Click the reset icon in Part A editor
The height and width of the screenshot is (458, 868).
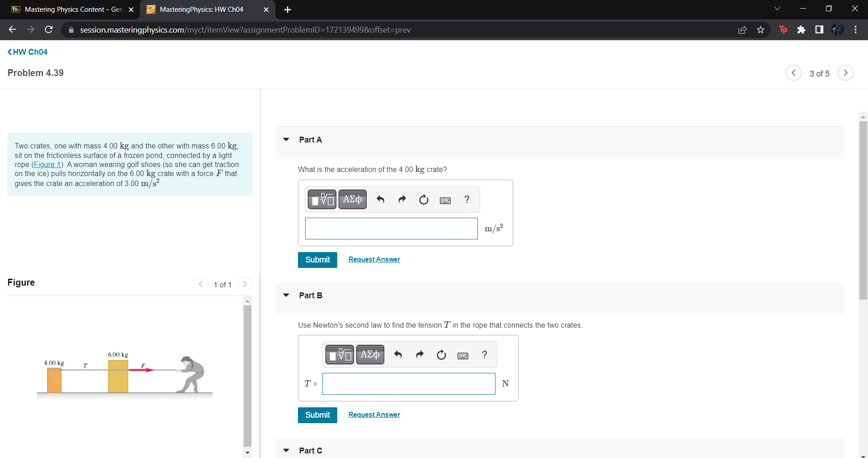tap(424, 199)
